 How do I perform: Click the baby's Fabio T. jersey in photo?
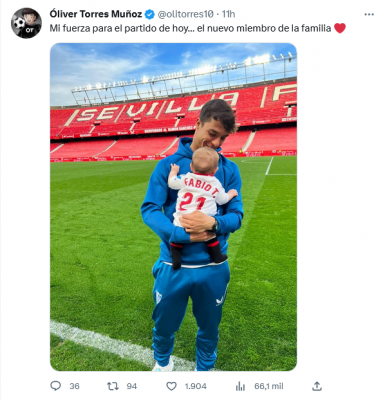click(x=198, y=197)
